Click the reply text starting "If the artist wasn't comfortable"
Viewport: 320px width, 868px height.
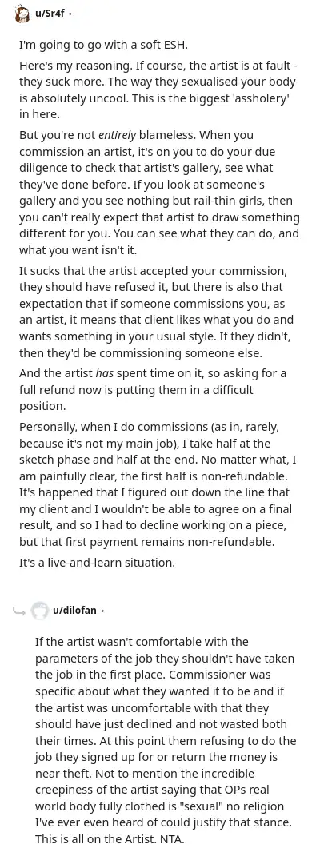[x=166, y=740]
